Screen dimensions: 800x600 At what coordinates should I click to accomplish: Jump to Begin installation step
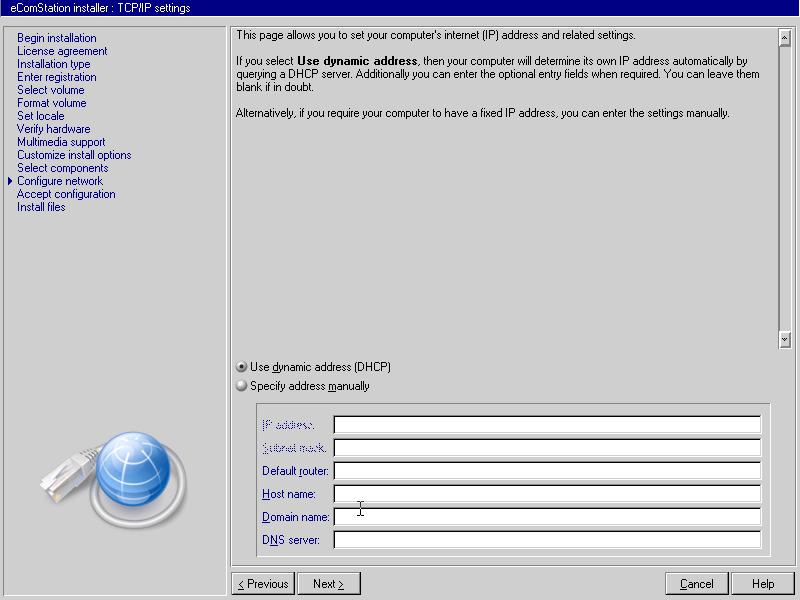tap(57, 38)
